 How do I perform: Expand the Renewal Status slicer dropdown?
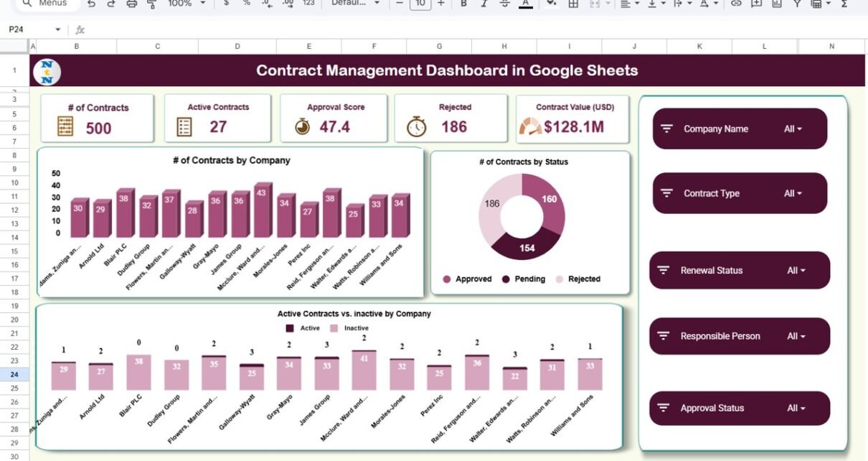point(796,271)
